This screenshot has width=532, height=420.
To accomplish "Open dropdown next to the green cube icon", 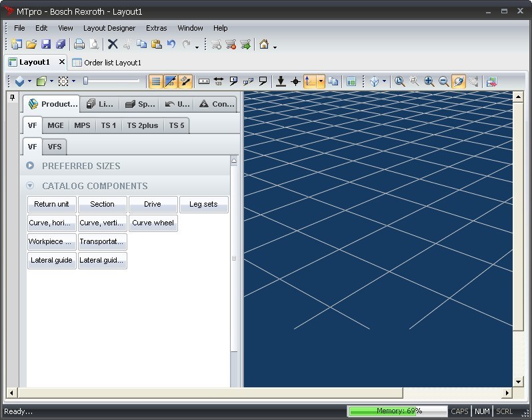I will (x=51, y=81).
